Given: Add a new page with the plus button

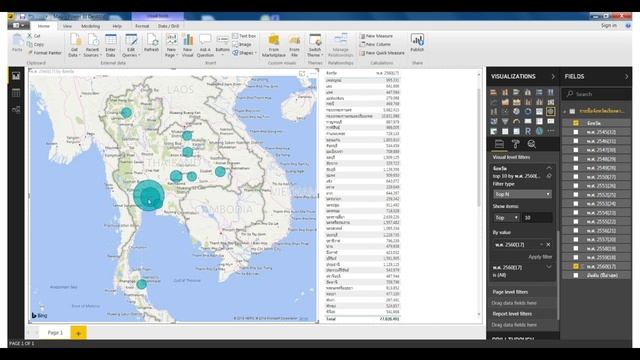Looking at the screenshot, I should point(78,333).
